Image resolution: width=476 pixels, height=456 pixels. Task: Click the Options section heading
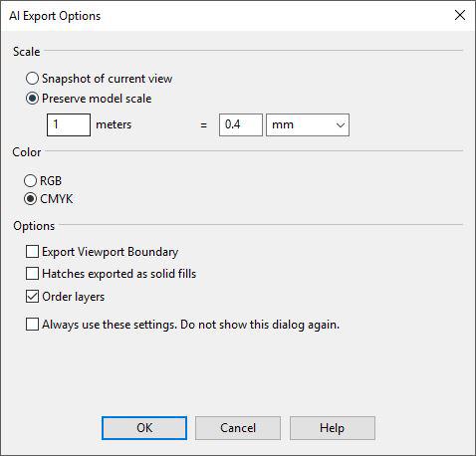tap(34, 226)
